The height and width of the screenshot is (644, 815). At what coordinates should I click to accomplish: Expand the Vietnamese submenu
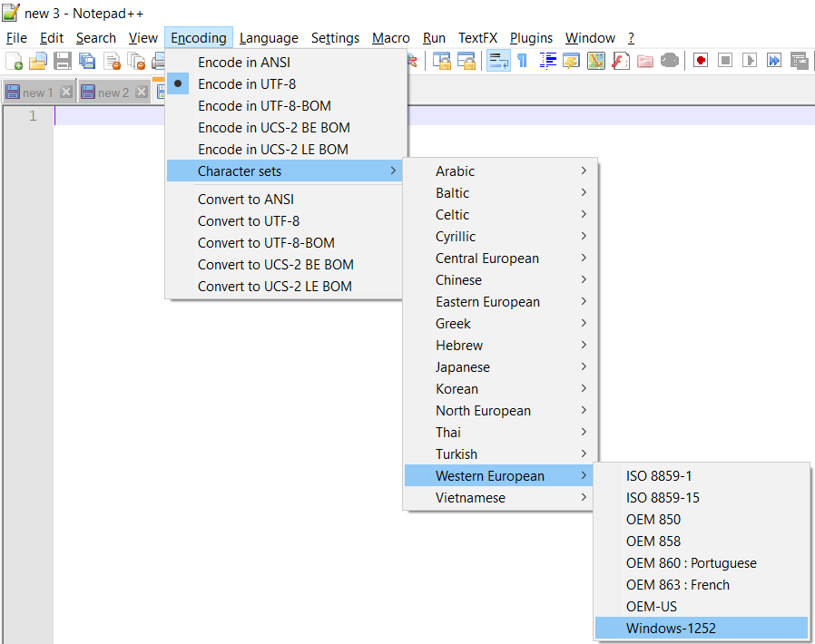(501, 498)
